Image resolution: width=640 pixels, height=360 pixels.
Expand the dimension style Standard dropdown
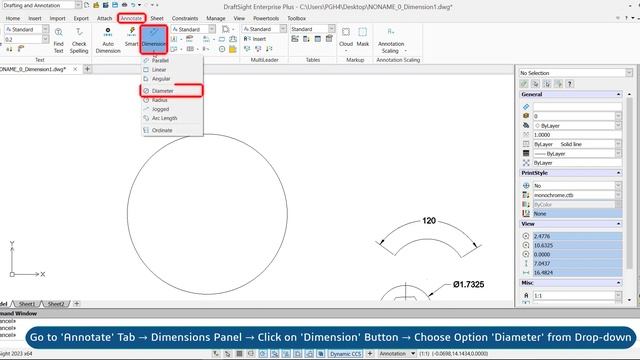212,29
